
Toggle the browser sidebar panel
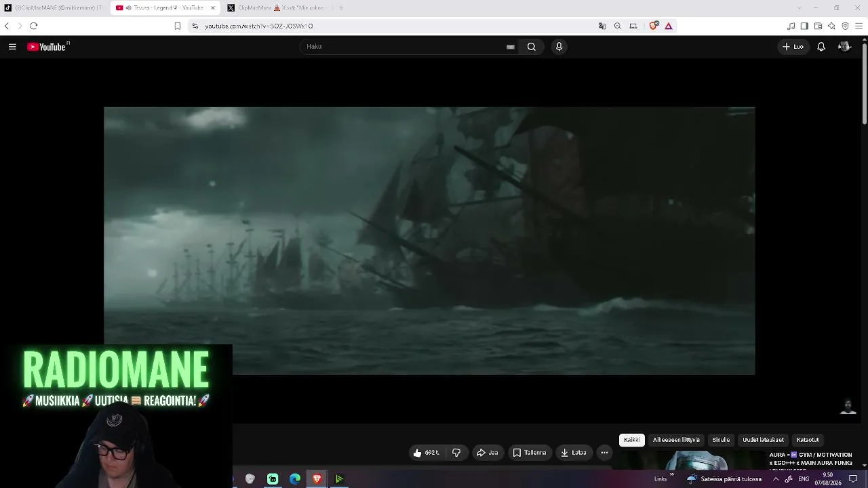(804, 26)
